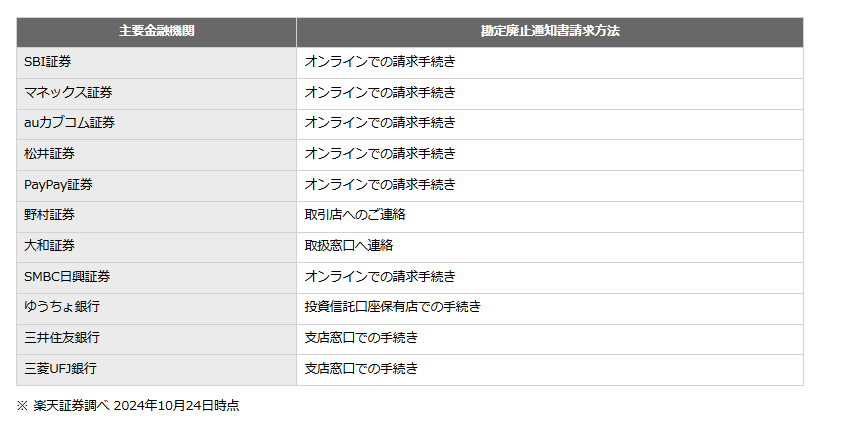Click オンラインでの請求手続き in the SMBC日興証券 row
843x440 pixels.
click(380, 276)
